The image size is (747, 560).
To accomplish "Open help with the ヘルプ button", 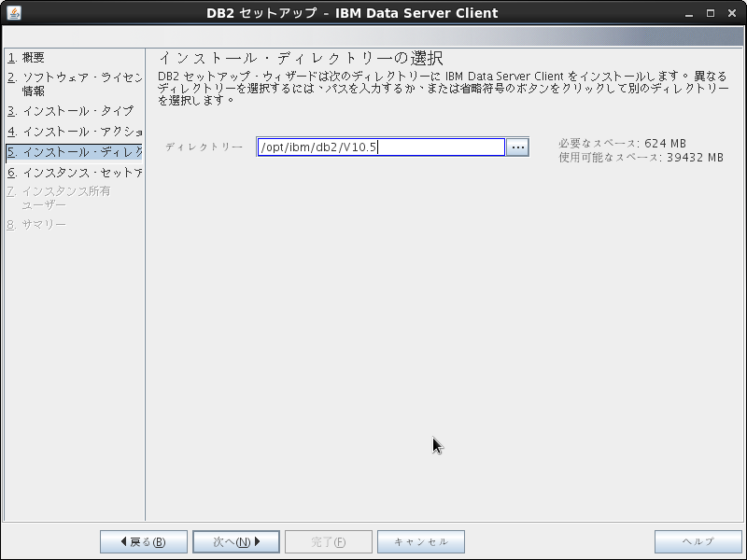I will [x=698, y=542].
